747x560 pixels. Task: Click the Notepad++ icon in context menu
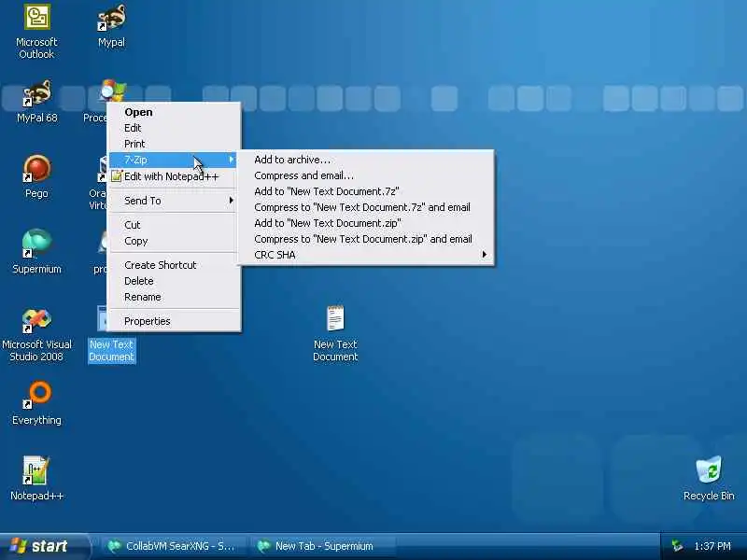(x=116, y=176)
